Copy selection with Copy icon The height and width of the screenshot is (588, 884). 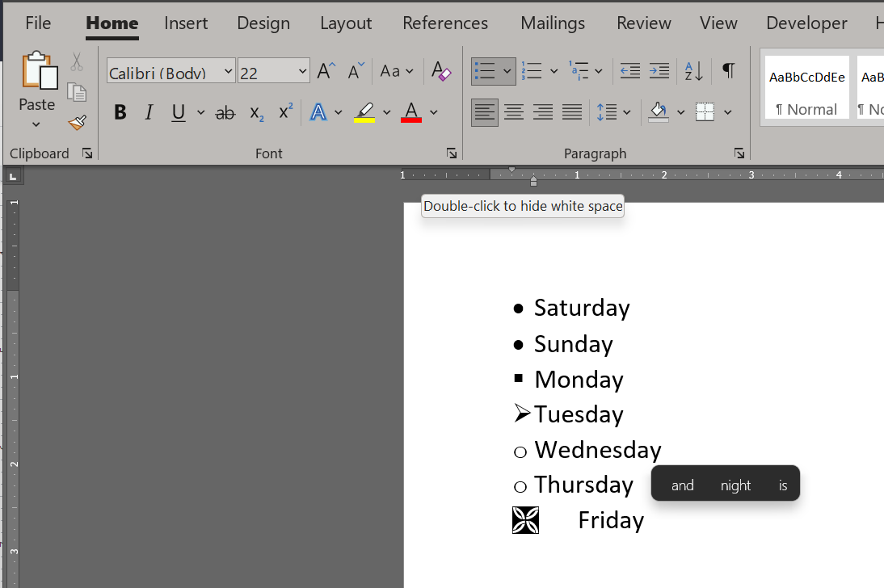[77, 92]
